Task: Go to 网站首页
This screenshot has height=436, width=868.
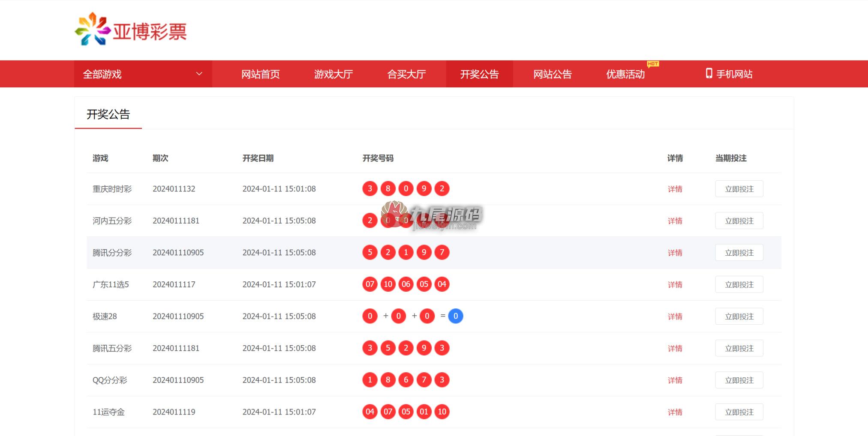Action: (261, 74)
